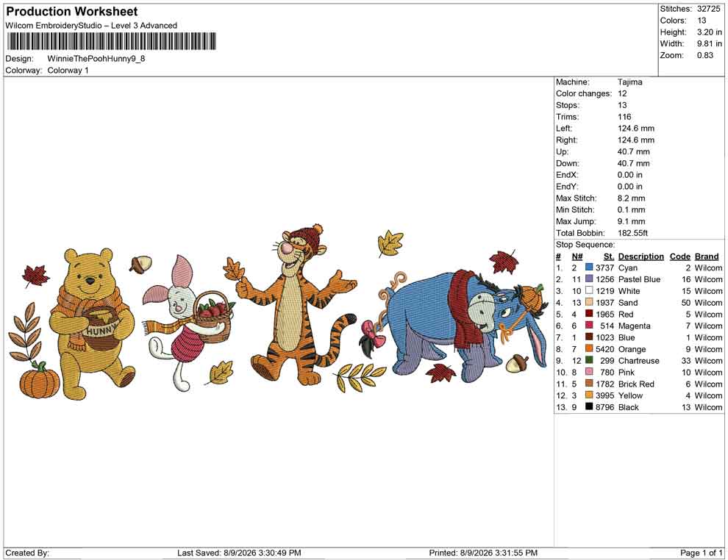Click the Max Jump value '9.1 mm'
The width and height of the screenshot is (728, 560).
(x=632, y=221)
